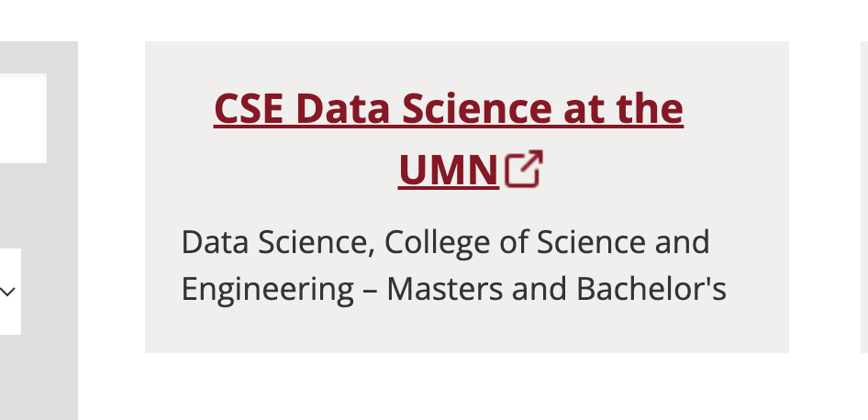Click the underlined word UMN in the heading
The width and height of the screenshot is (868, 420).
coord(448,171)
